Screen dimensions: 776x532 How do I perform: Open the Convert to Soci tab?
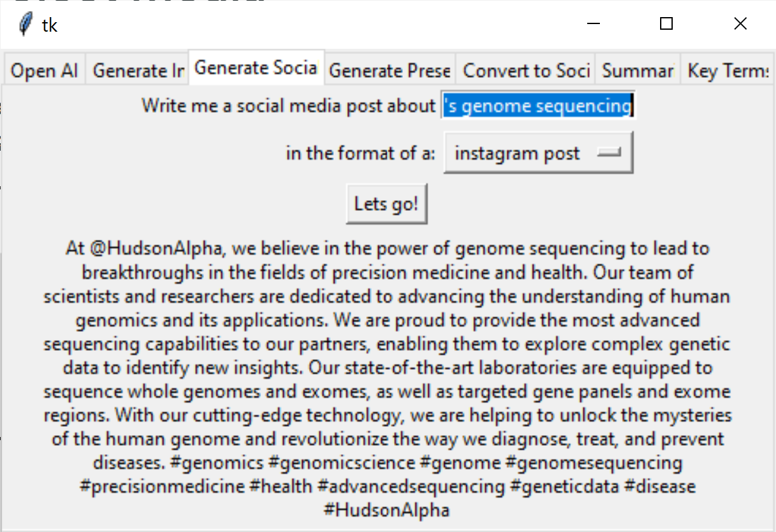526,71
